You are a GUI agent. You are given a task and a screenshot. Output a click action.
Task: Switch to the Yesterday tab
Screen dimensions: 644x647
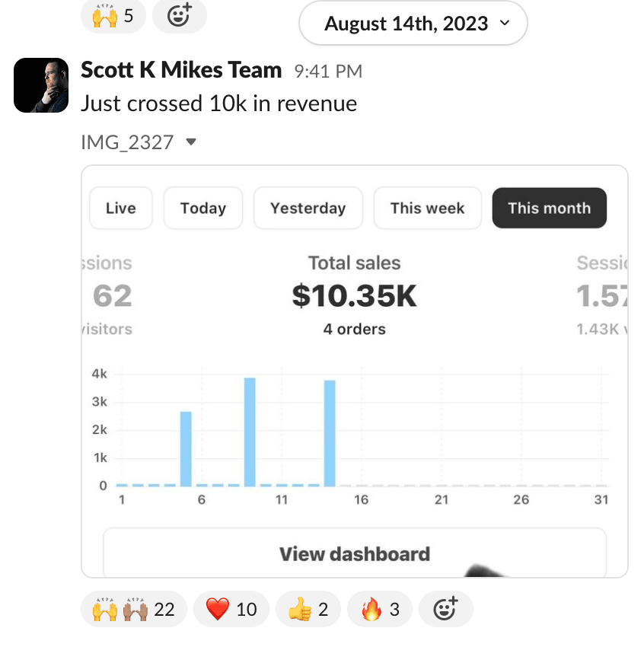308,208
